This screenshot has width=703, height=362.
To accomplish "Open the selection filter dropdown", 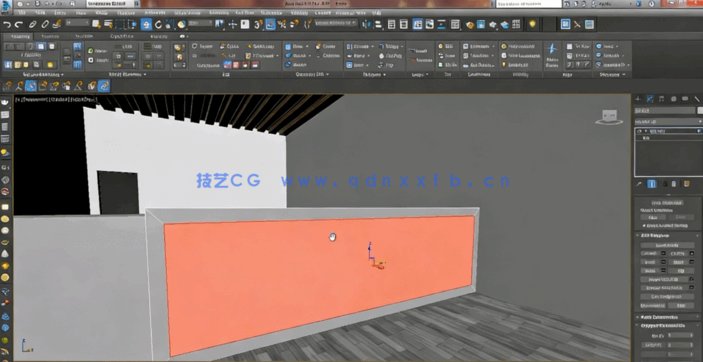I will click(x=78, y=22).
